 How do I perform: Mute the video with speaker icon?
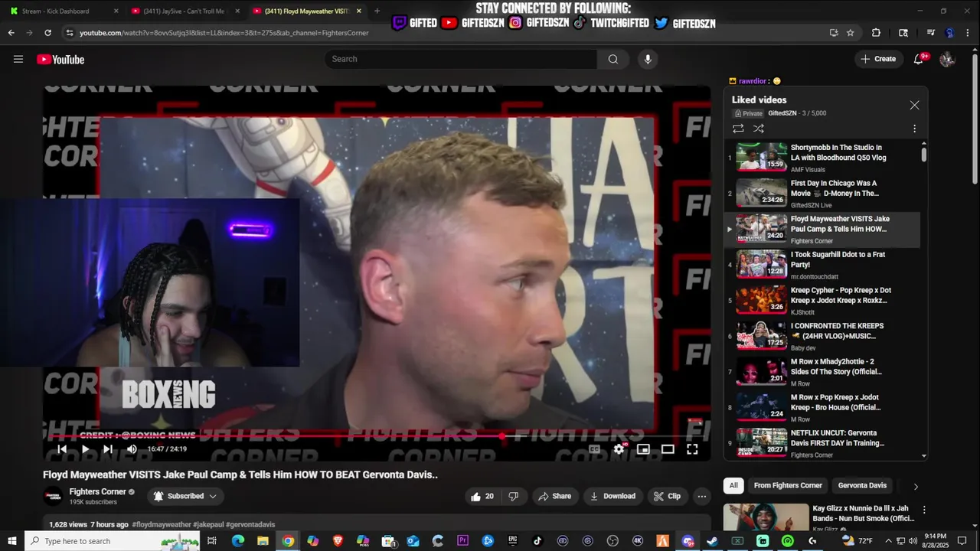(132, 449)
